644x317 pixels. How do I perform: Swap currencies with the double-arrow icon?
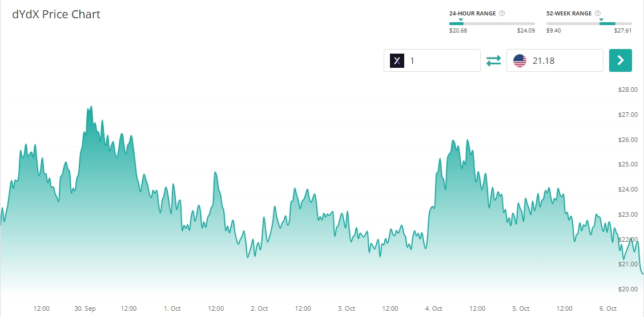point(493,60)
